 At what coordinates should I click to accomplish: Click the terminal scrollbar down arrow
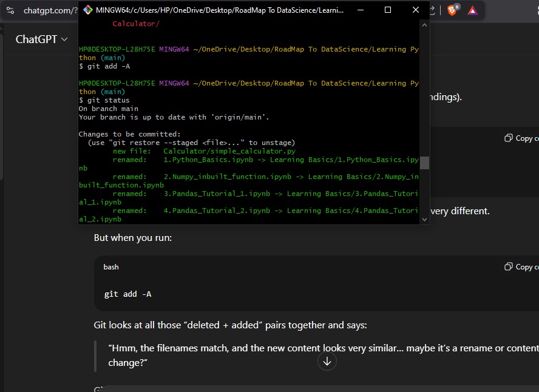(x=424, y=220)
